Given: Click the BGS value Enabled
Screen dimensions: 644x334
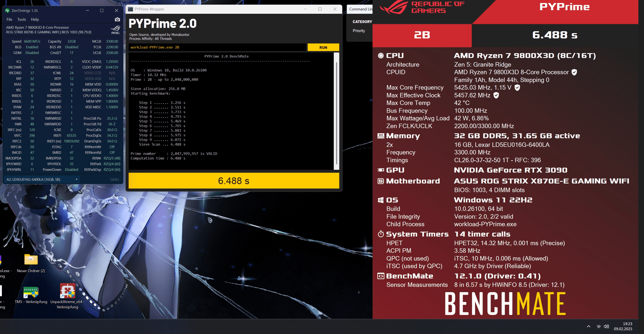Looking at the screenshot, I should pyautogui.click(x=32, y=47).
